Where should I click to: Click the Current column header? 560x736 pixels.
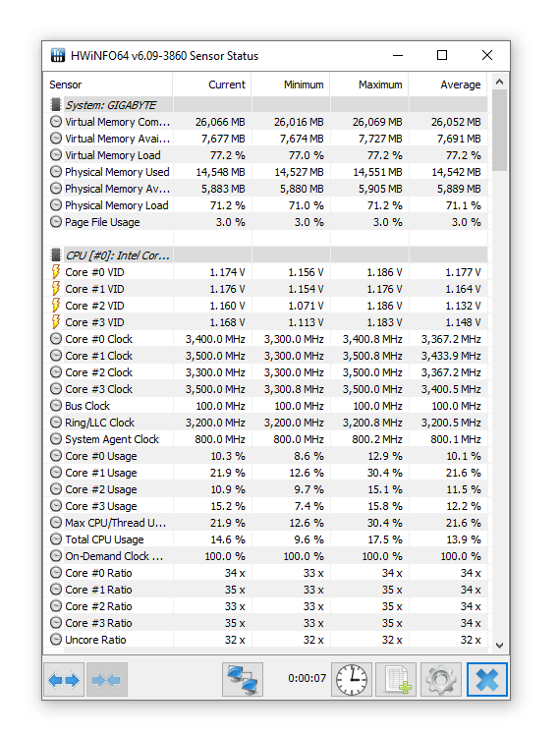(227, 85)
